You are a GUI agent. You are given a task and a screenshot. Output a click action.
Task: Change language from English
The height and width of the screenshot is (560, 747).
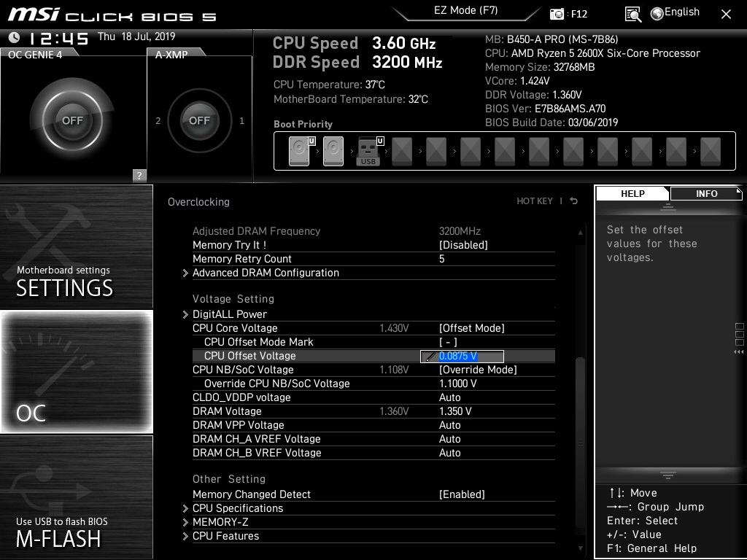point(682,12)
